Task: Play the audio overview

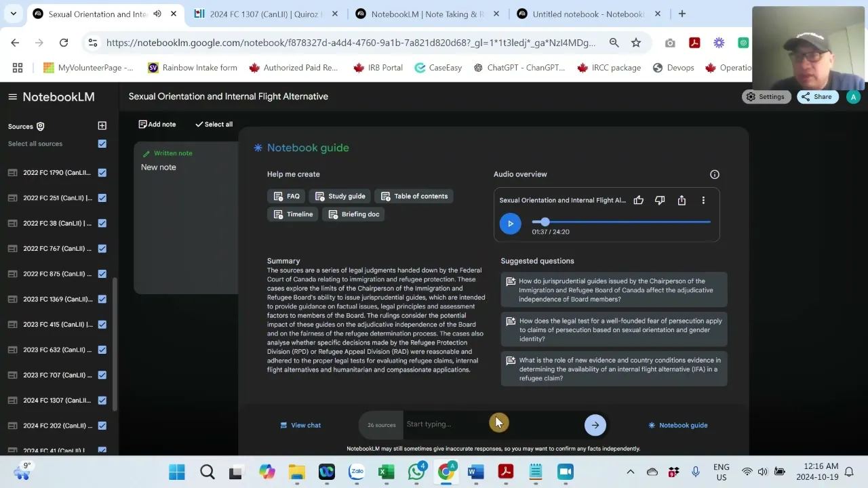Action: (x=510, y=224)
